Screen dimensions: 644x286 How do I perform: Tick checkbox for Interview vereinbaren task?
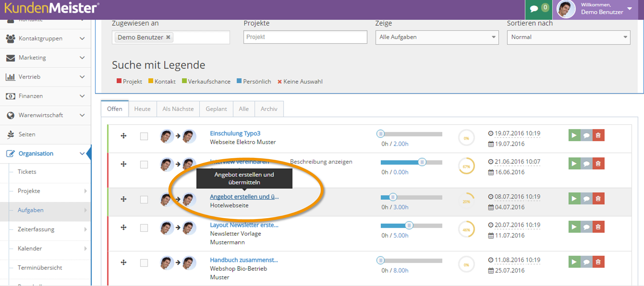coord(144,164)
